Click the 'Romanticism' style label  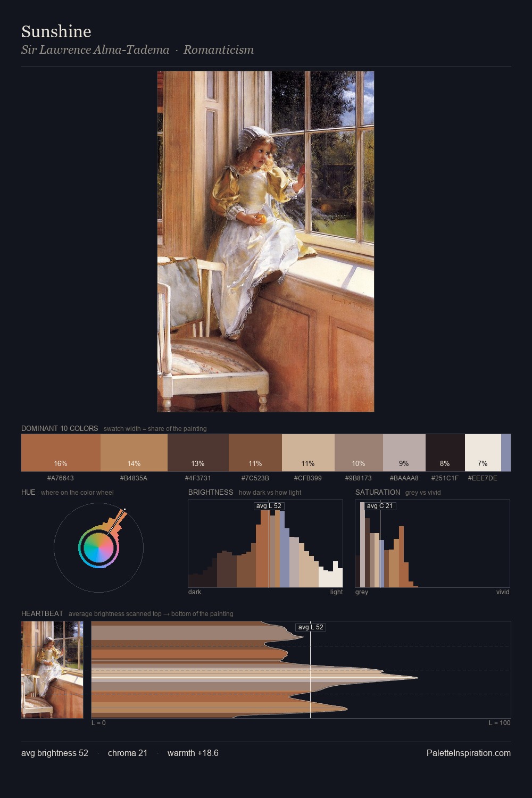(219, 50)
